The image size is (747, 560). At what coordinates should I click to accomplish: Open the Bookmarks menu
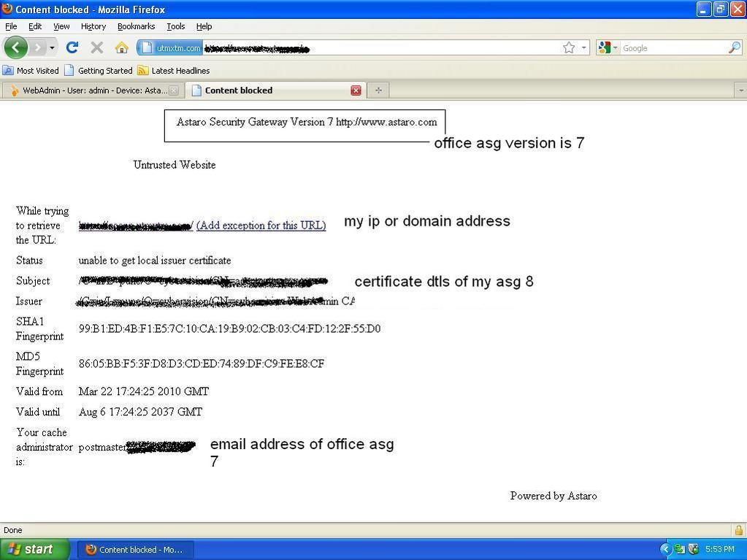pyautogui.click(x=136, y=26)
